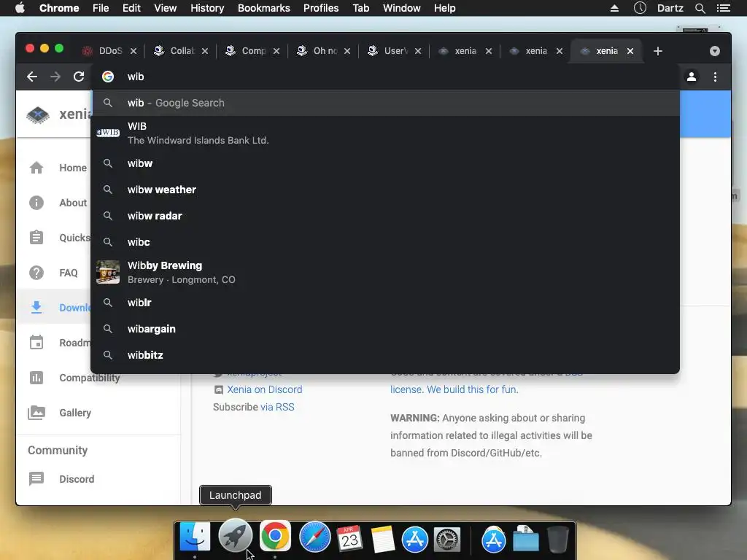The image size is (747, 560).
Task: Choose the WIB Windward Islands Bank suggestion
Action: (385, 133)
